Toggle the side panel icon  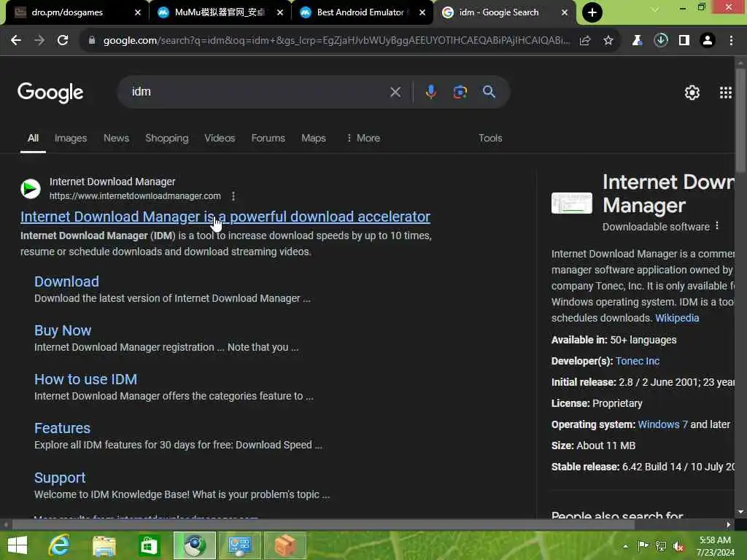tap(684, 41)
